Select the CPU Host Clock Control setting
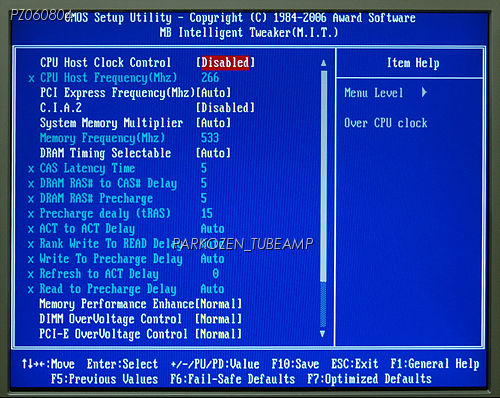This screenshot has width=500, height=398. [105, 63]
